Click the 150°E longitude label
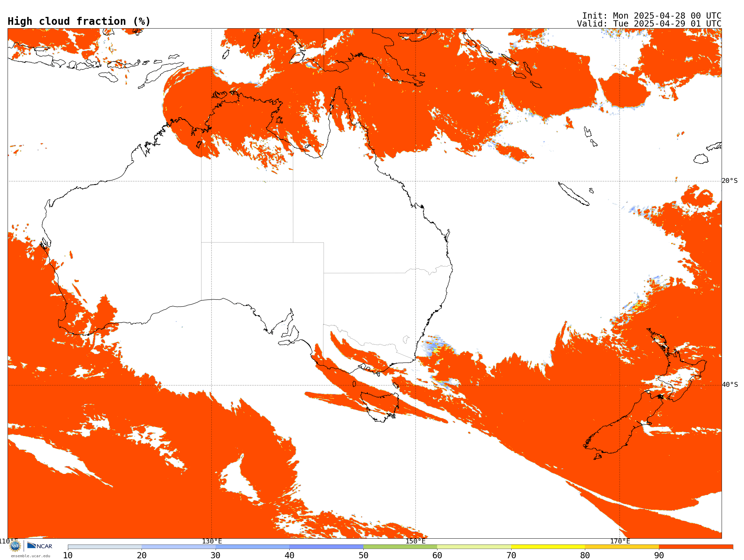The height and width of the screenshot is (560, 744). click(x=415, y=541)
